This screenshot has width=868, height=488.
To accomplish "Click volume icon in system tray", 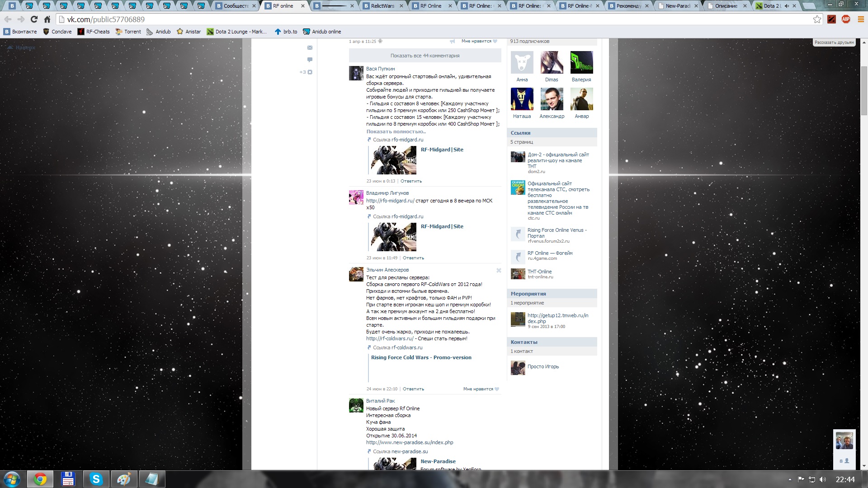I will point(822,479).
